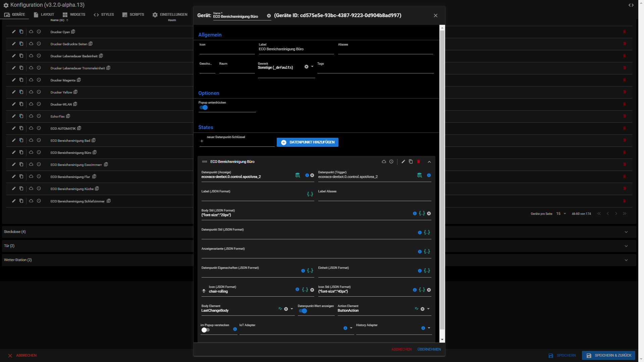Viewport: 644px width, 362px height.
Task: Switch to the STYLES tab
Action: pos(104,15)
